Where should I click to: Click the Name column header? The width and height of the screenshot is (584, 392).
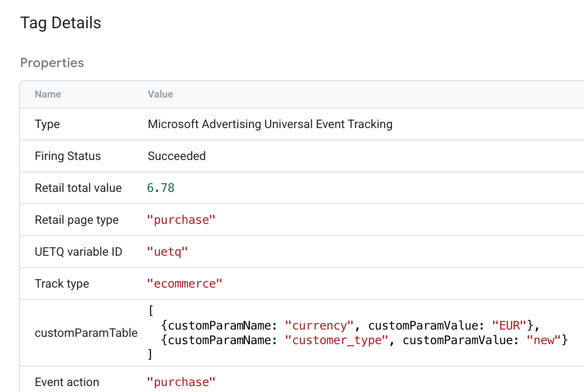(x=48, y=94)
